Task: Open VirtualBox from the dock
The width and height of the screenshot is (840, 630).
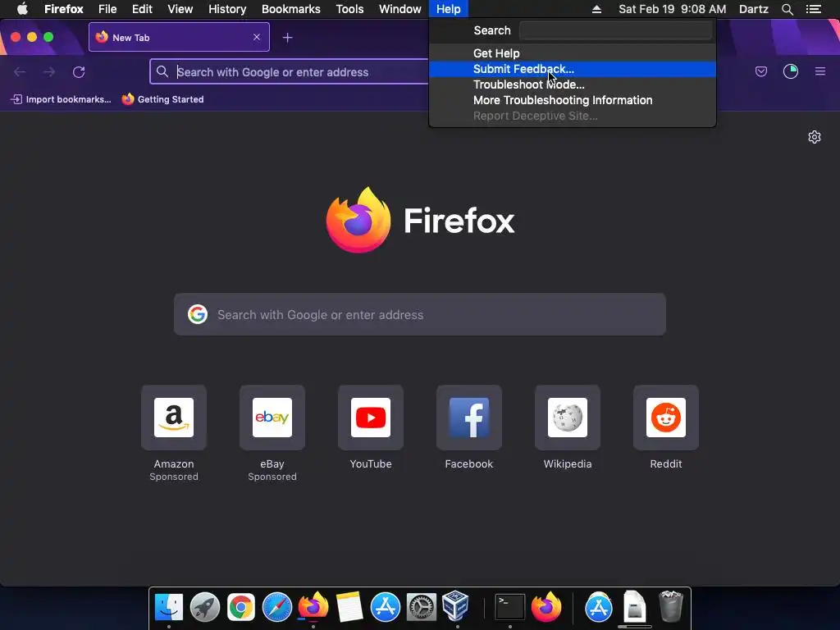Action: point(456,606)
